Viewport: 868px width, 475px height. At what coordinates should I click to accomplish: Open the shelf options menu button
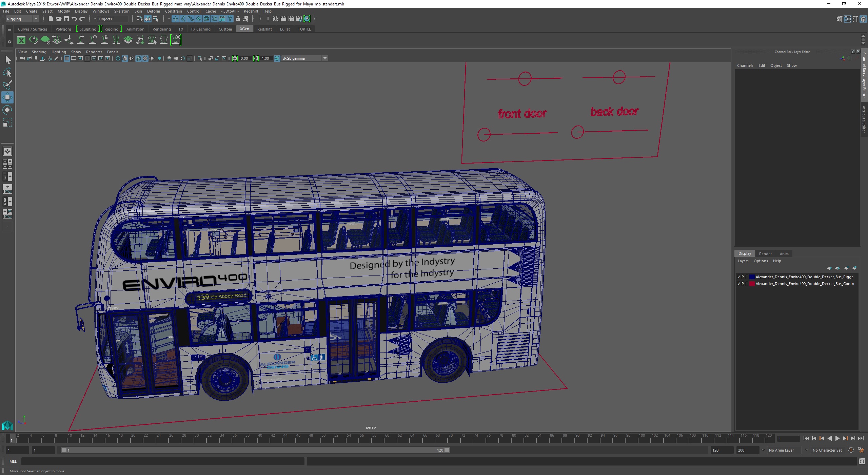(9, 30)
